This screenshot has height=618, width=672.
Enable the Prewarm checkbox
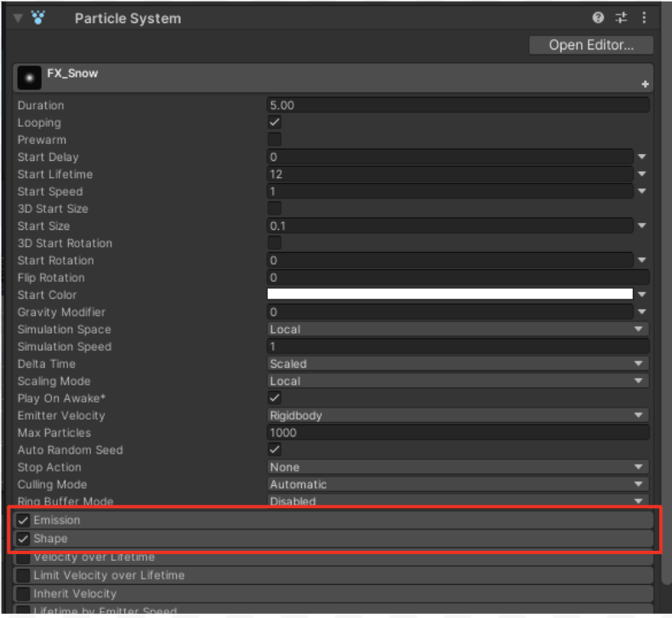(x=275, y=140)
